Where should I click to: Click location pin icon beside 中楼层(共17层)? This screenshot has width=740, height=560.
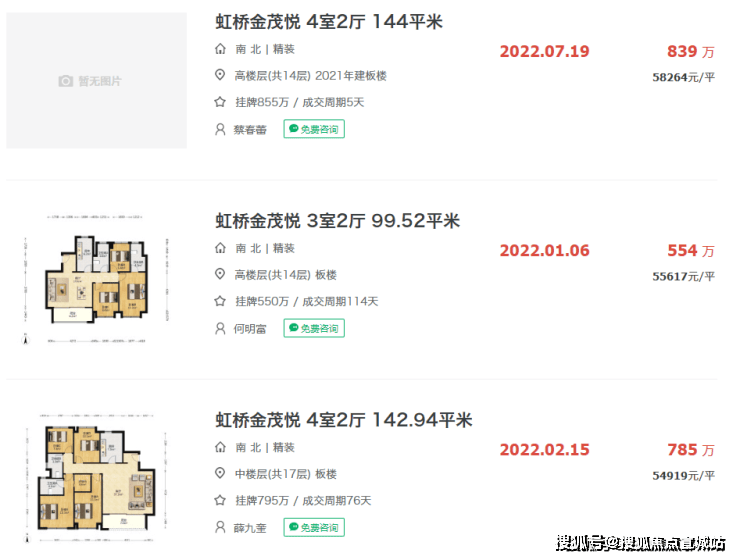pyautogui.click(x=220, y=473)
